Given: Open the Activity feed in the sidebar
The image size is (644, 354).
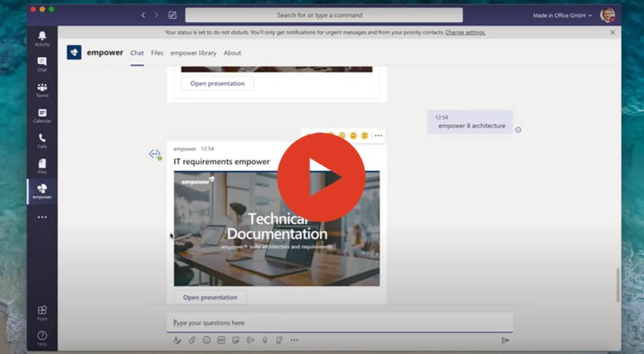Looking at the screenshot, I should tap(42, 39).
